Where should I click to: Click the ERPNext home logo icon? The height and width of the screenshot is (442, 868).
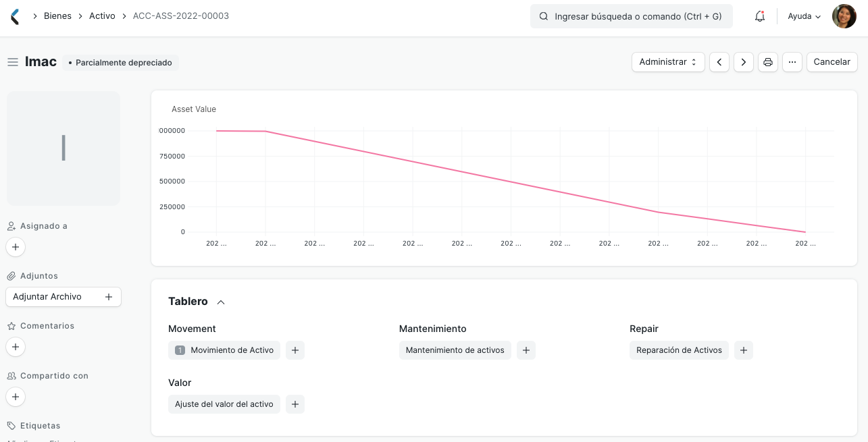click(x=16, y=16)
